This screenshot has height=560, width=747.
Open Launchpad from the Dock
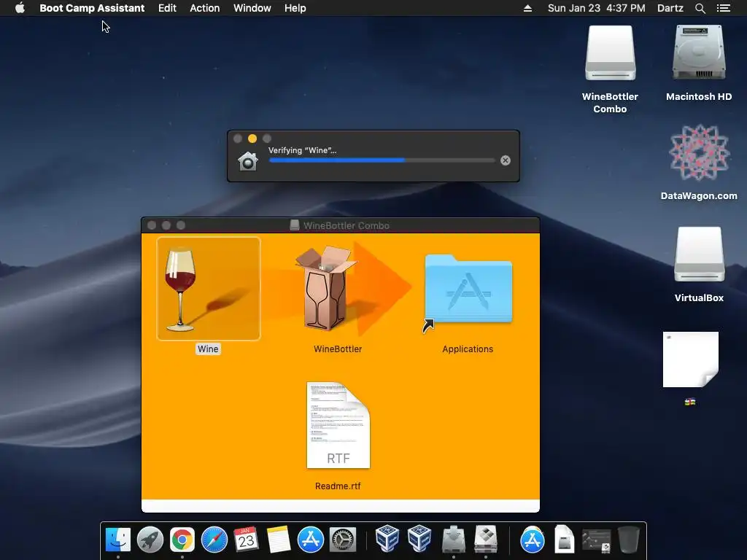click(150, 540)
